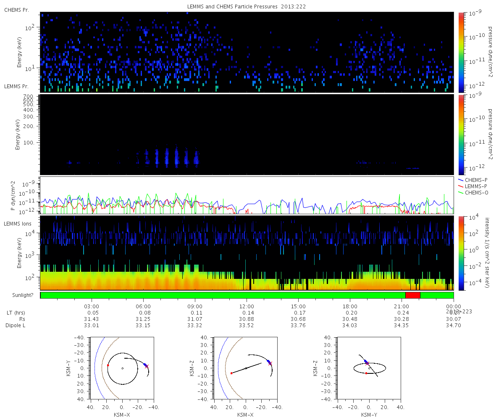The height and width of the screenshot is (420, 504).
Task: Click the Sunlight? label
Action: pyautogui.click(x=19, y=295)
